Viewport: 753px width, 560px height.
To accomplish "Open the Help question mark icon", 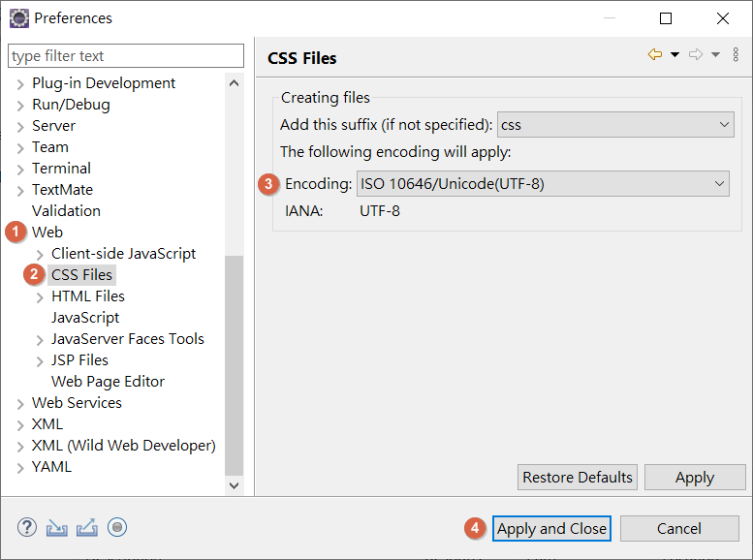I will (27, 527).
